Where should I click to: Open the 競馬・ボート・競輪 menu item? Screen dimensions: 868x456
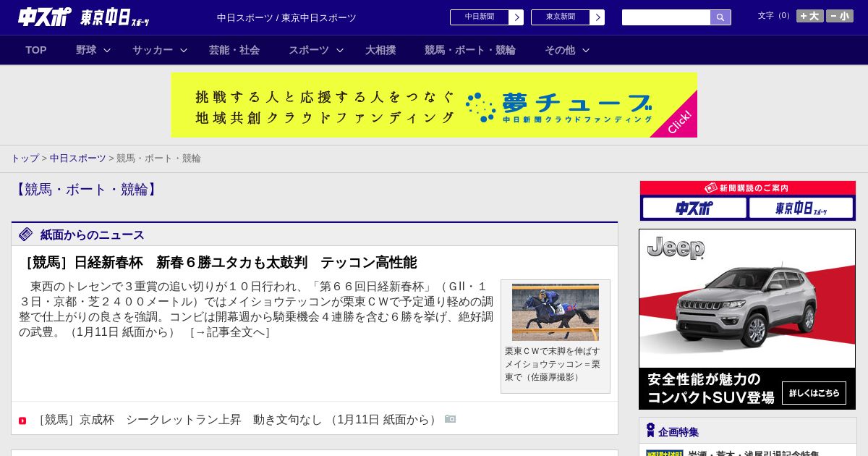(x=470, y=50)
